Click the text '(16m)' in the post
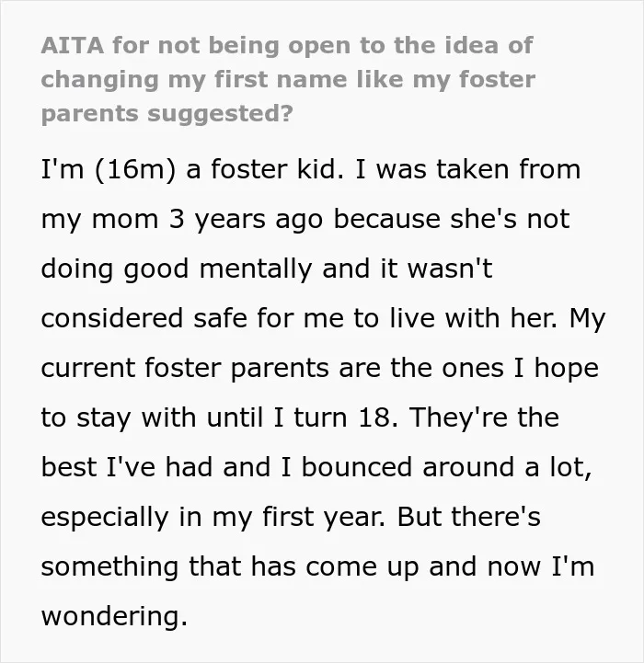The height and width of the screenshot is (663, 644). coord(135,170)
